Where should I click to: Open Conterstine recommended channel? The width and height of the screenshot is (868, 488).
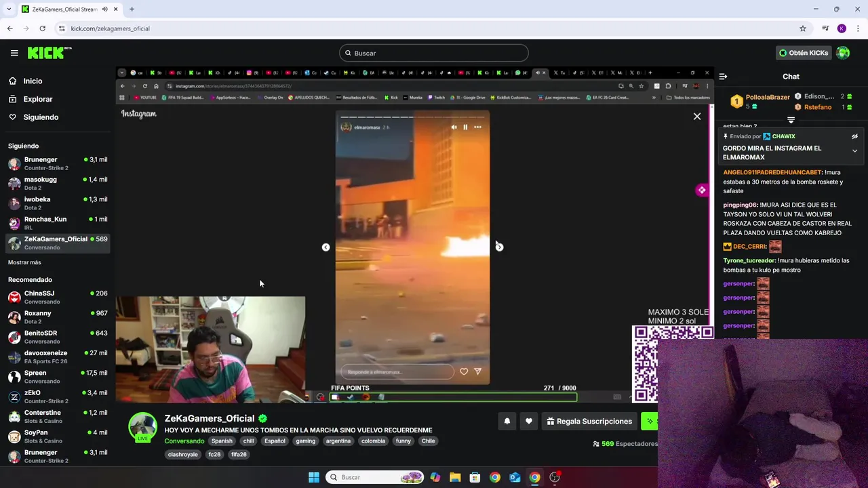click(58, 416)
